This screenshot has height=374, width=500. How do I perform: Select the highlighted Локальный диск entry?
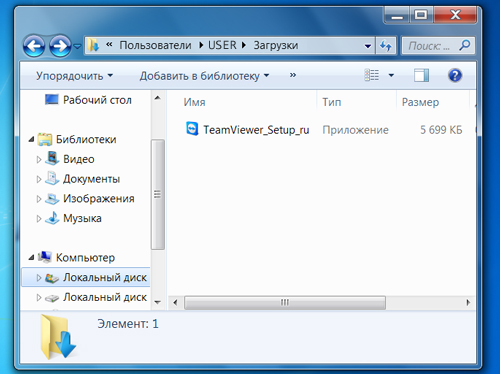pos(86,277)
